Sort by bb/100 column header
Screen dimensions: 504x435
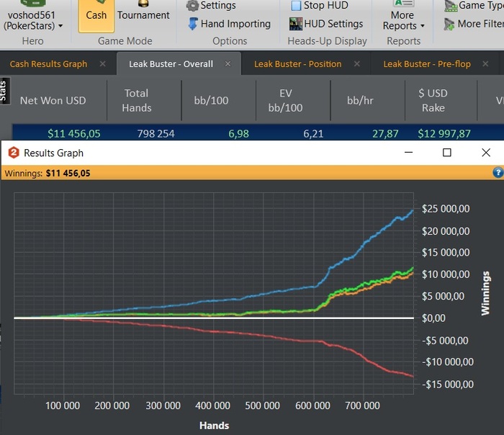coord(211,101)
